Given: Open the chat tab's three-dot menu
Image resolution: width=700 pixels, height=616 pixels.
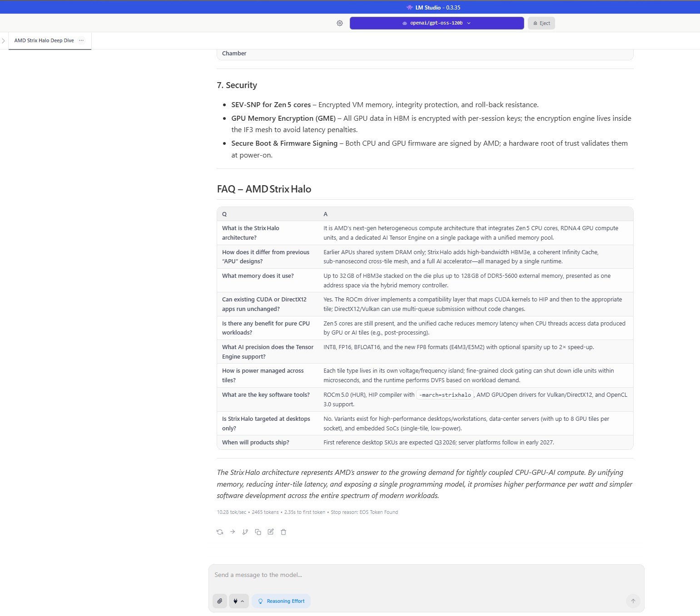Looking at the screenshot, I should click(x=81, y=40).
